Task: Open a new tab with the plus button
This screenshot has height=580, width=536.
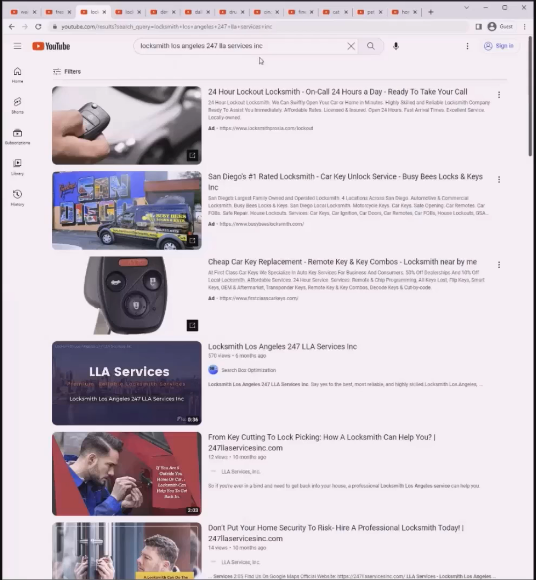Action: [431, 12]
